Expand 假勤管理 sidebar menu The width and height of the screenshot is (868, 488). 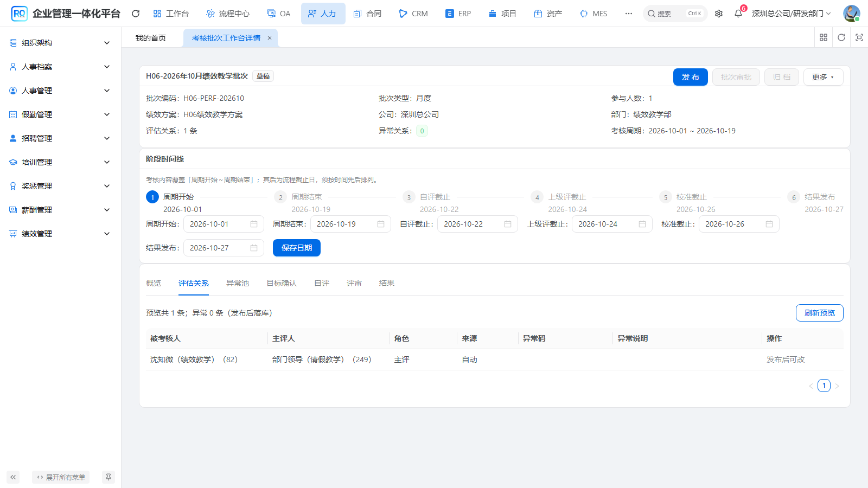coord(60,114)
